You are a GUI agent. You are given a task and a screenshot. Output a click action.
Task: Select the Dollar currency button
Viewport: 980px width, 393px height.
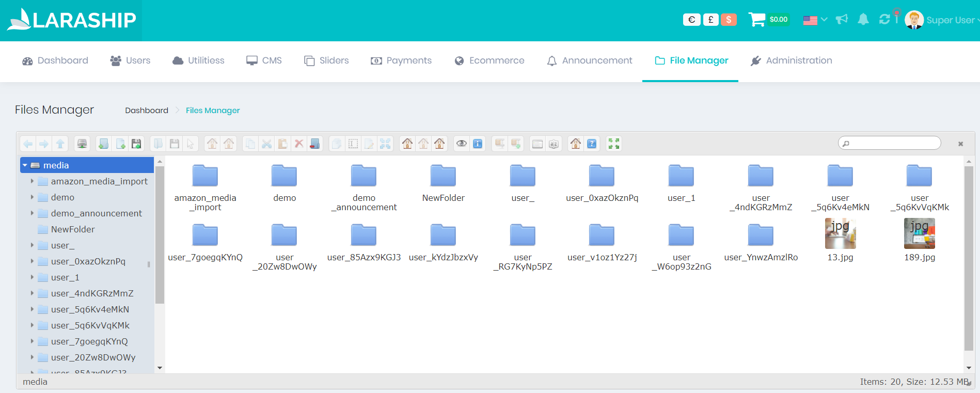tap(729, 20)
